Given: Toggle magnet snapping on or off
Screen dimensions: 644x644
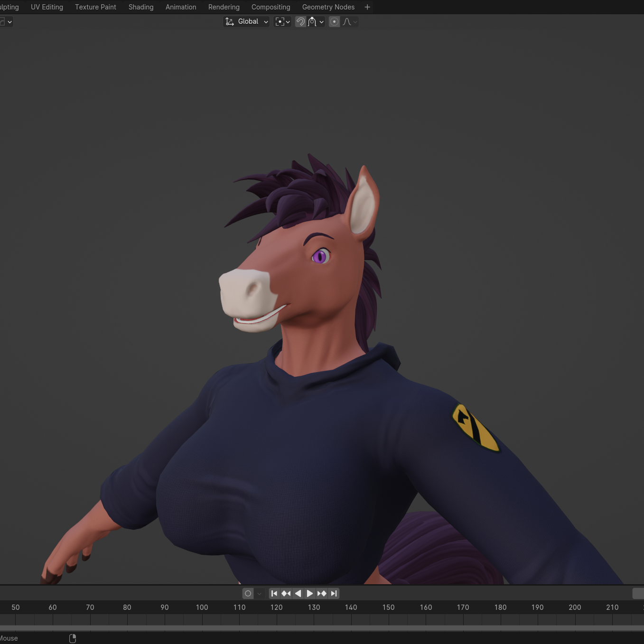Looking at the screenshot, I should (x=300, y=22).
